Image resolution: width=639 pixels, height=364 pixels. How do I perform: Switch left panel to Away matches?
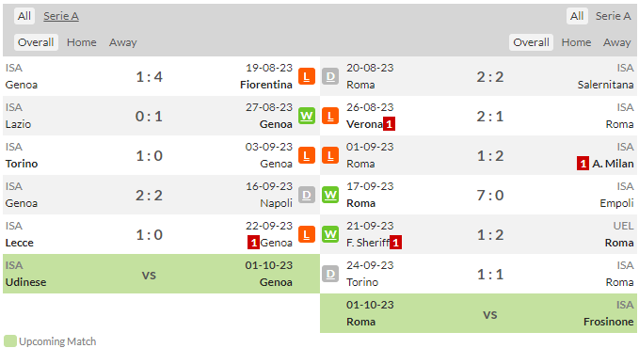pyautogui.click(x=122, y=42)
